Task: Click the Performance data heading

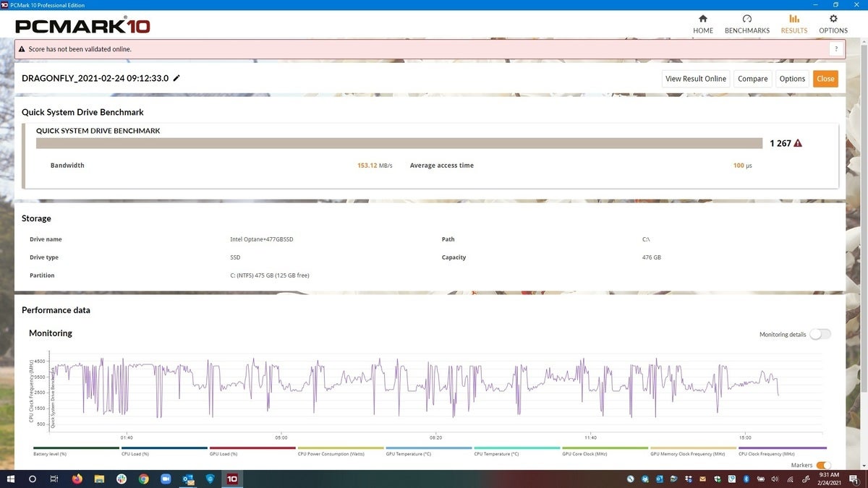Action: click(56, 310)
